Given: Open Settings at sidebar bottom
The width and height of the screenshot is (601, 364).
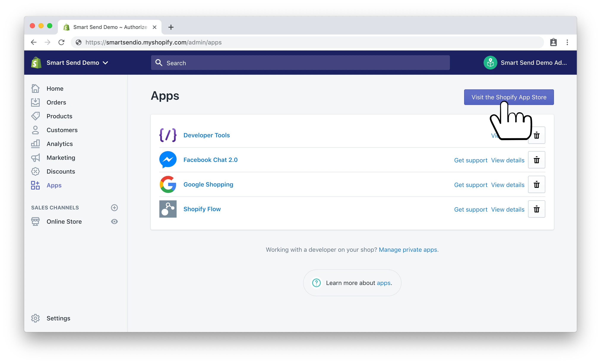Looking at the screenshot, I should click(x=58, y=318).
